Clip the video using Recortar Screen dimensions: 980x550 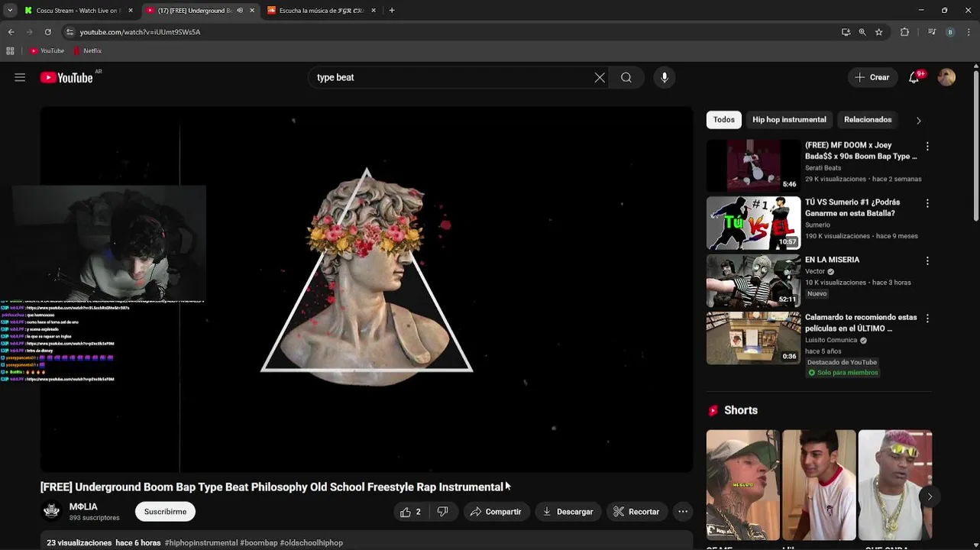click(637, 512)
